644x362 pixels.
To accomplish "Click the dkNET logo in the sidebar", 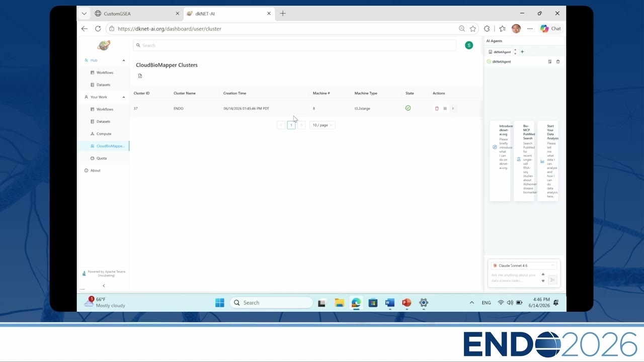I will click(x=104, y=45).
